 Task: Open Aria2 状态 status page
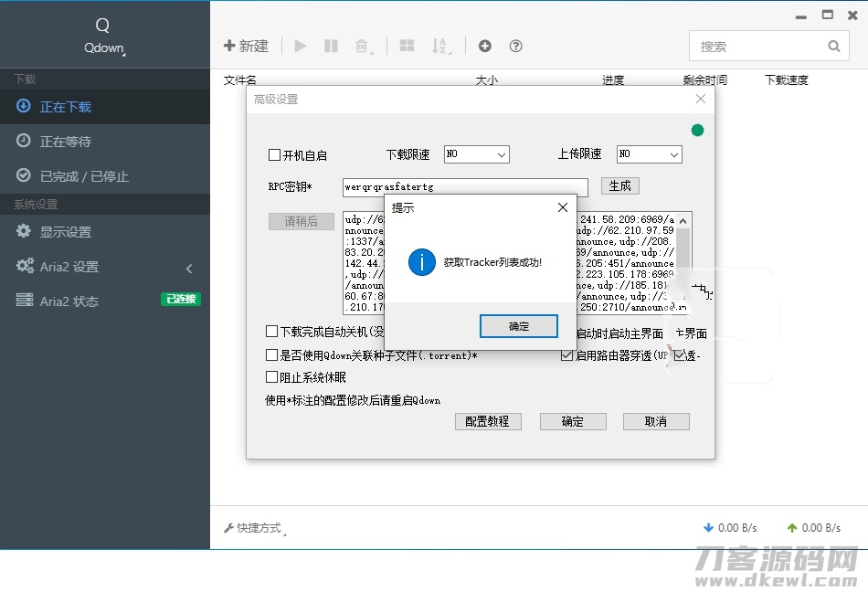tap(105, 301)
